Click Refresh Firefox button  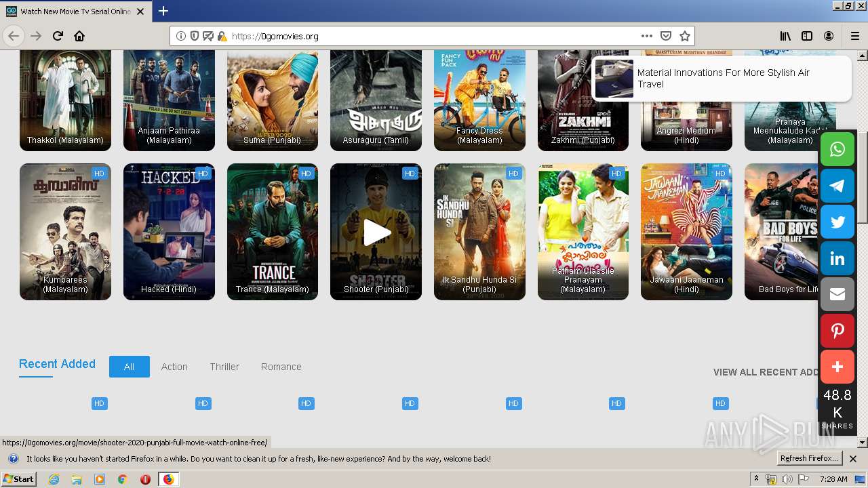[x=810, y=458]
